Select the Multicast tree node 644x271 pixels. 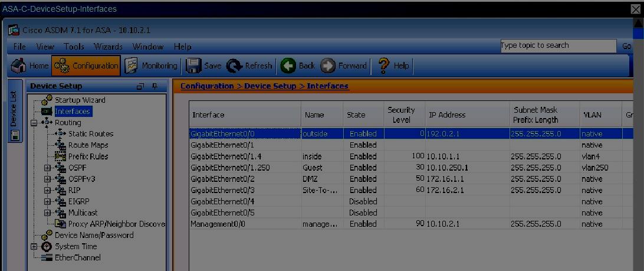(x=83, y=213)
